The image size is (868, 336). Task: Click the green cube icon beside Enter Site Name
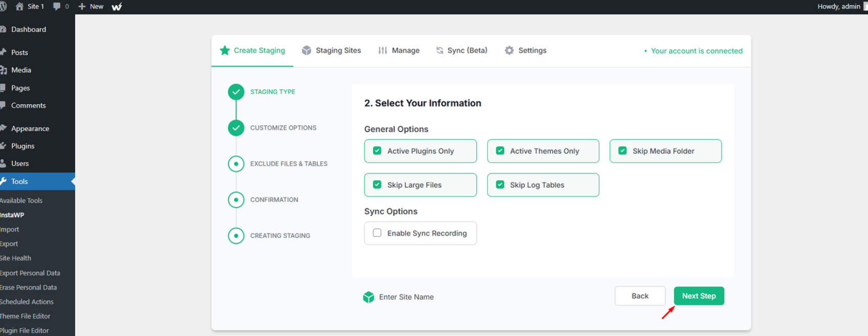tap(368, 297)
